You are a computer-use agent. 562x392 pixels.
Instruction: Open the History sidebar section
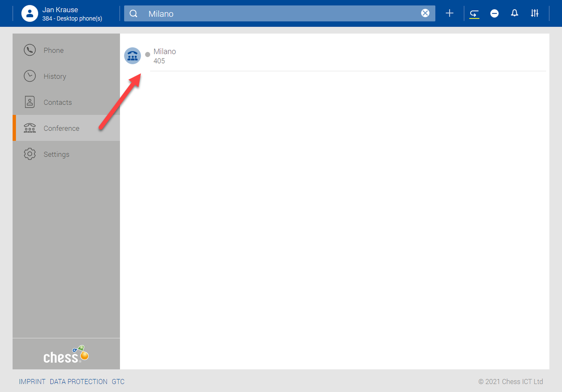(55, 76)
